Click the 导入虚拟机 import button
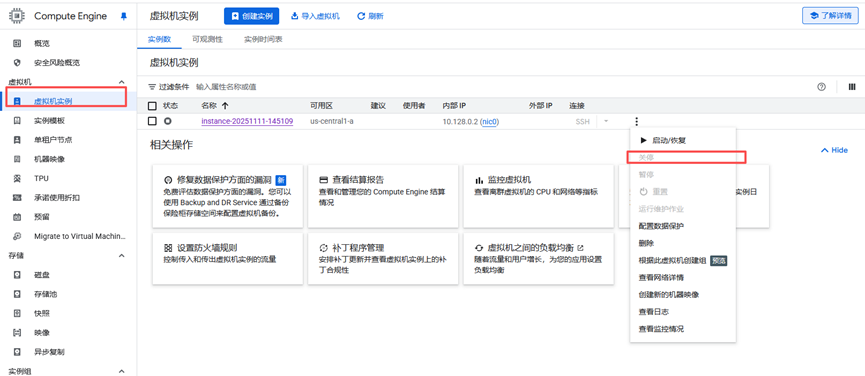Image resolution: width=865 pixels, height=376 pixels. tap(315, 17)
